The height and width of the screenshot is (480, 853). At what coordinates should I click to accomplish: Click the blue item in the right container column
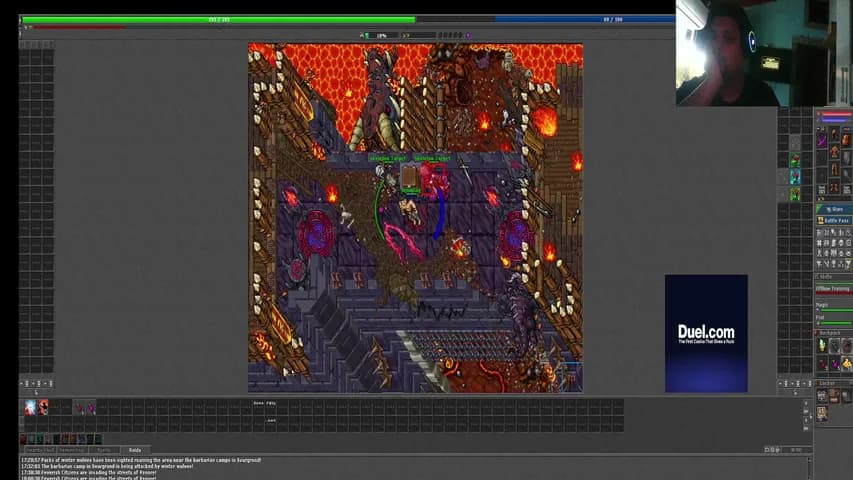[x=795, y=177]
